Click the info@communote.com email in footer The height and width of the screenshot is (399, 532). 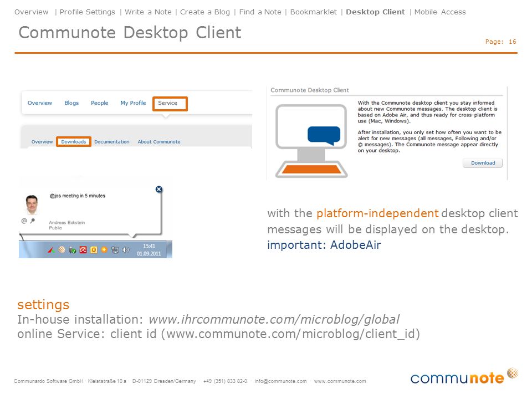coord(280,381)
